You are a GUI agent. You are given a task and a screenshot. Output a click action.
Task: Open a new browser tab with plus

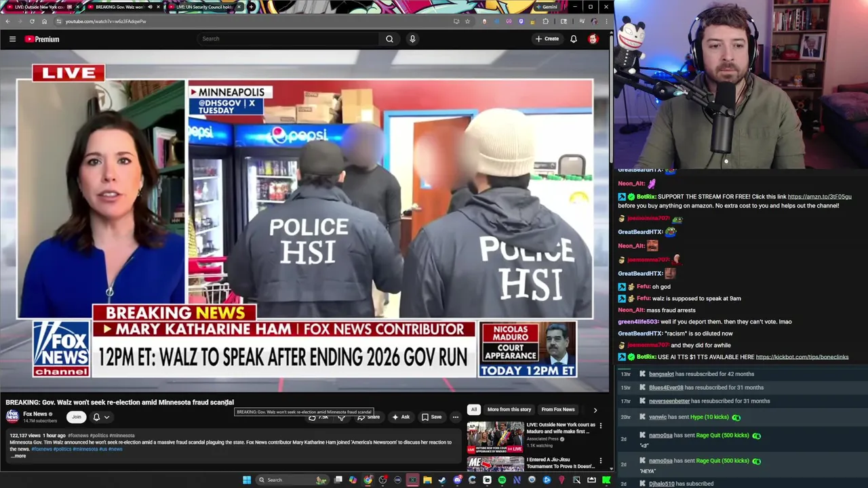pos(252,7)
